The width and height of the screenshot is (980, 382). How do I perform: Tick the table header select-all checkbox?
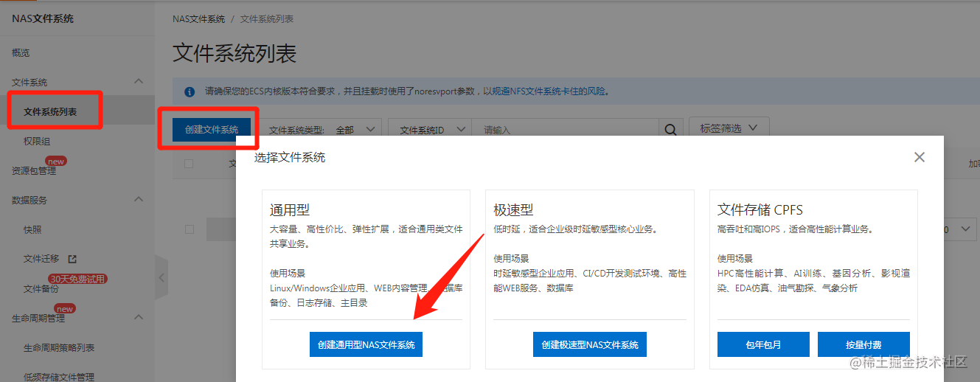coord(189,164)
